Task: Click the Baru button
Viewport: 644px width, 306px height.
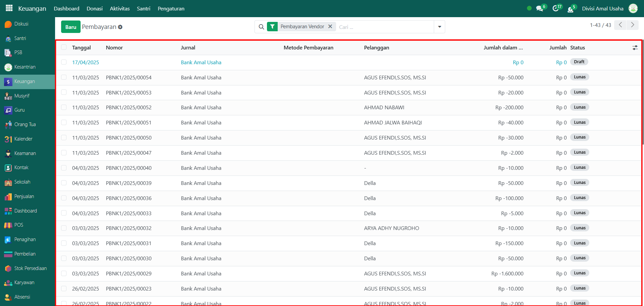Action: 71,27
